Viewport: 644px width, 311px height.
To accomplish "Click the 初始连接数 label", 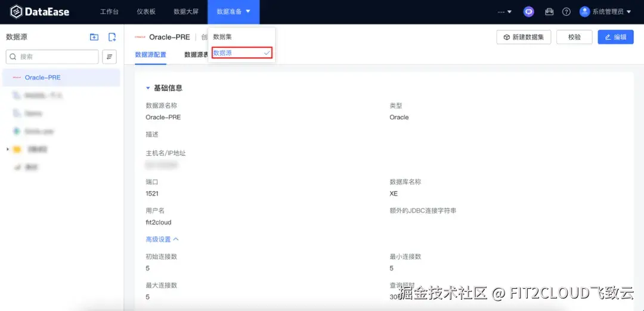I will [162, 257].
